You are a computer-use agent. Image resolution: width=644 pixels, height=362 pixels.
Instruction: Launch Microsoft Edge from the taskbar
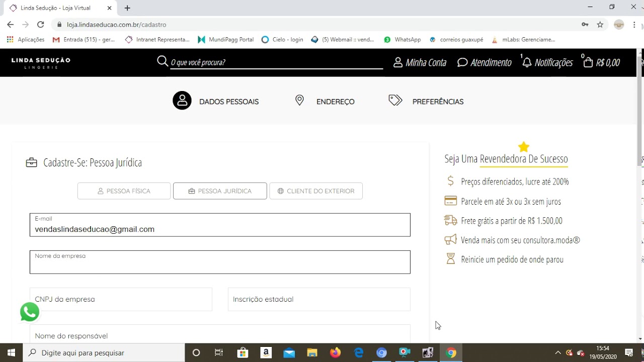coord(359,352)
